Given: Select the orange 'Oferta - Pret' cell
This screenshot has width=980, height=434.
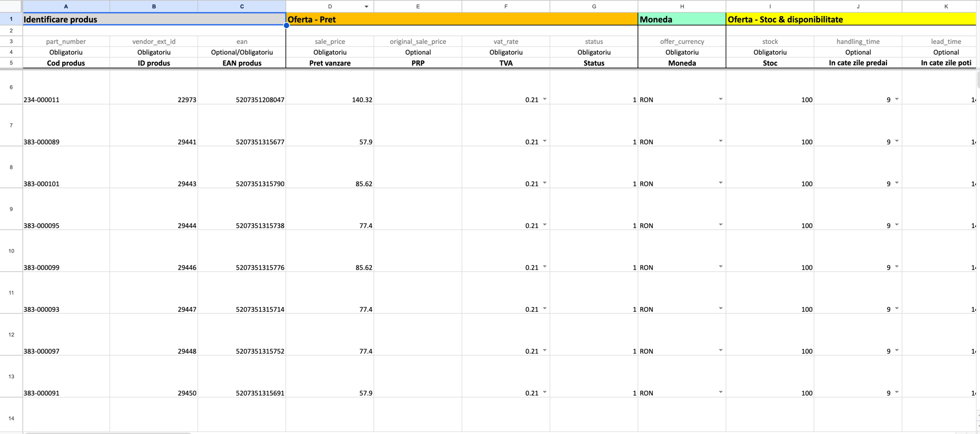Looking at the screenshot, I should point(461,20).
